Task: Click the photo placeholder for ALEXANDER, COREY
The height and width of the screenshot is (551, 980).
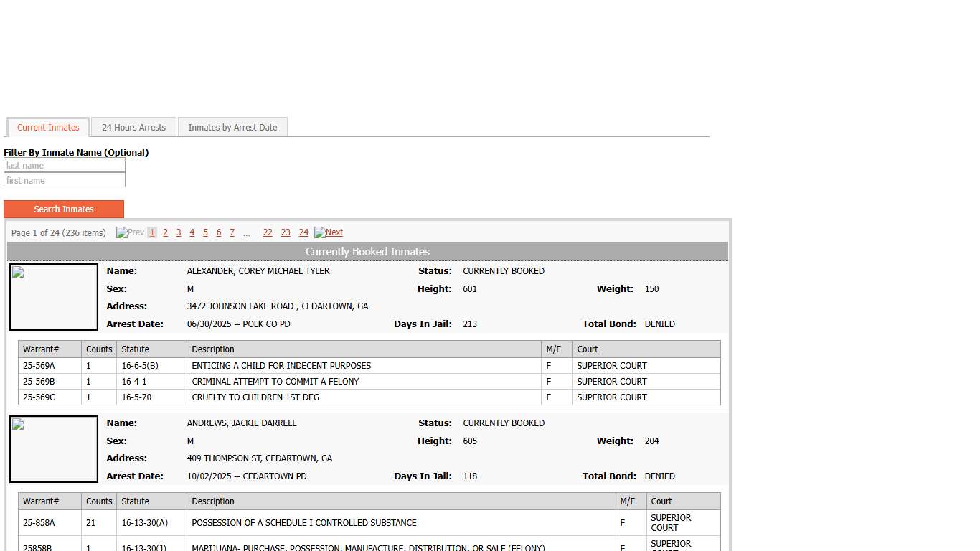Action: 53,296
